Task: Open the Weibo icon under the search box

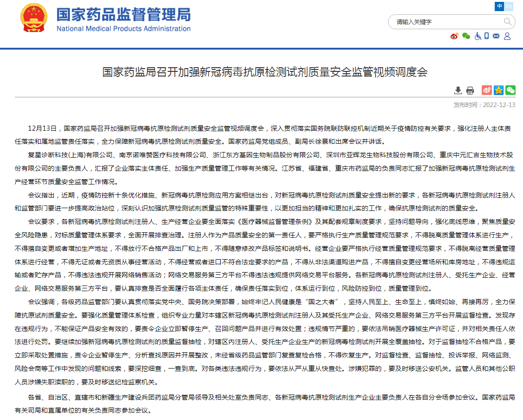Action: (454, 36)
